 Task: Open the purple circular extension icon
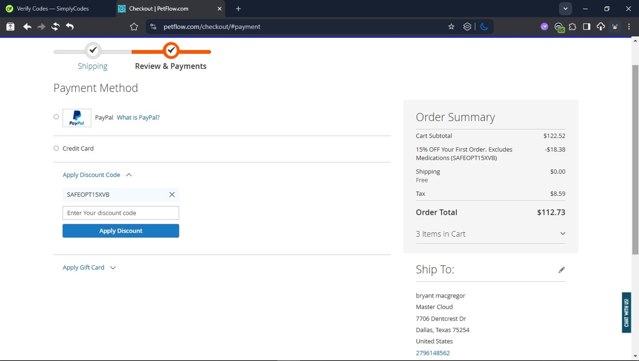(544, 26)
